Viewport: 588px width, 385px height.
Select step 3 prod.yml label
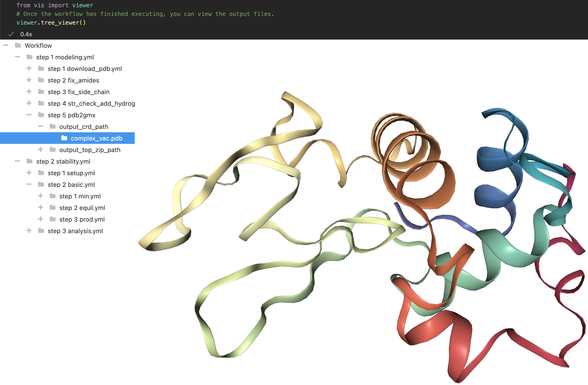click(82, 219)
